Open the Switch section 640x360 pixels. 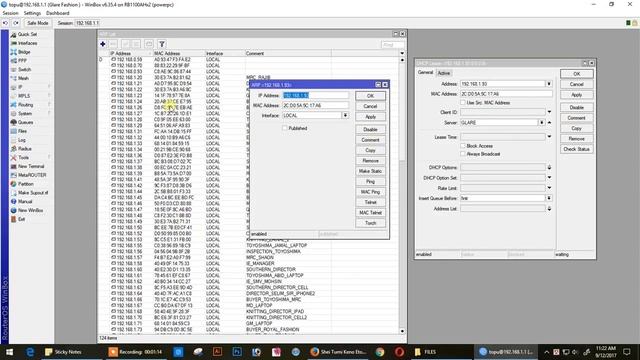click(24, 70)
